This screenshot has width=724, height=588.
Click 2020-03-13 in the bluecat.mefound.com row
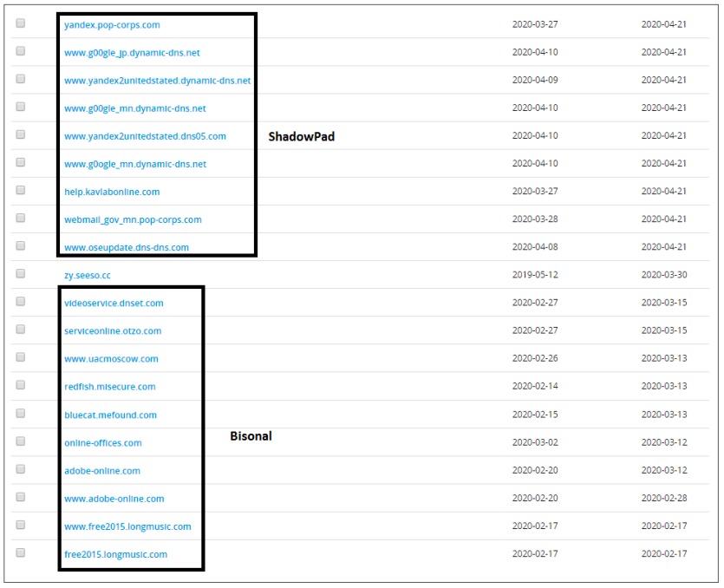click(664, 415)
